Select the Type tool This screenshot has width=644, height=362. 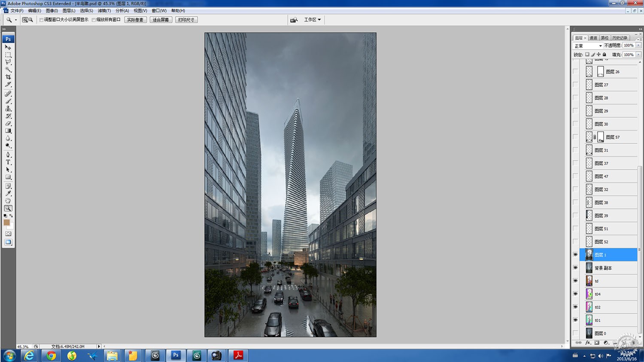[x=8, y=162]
